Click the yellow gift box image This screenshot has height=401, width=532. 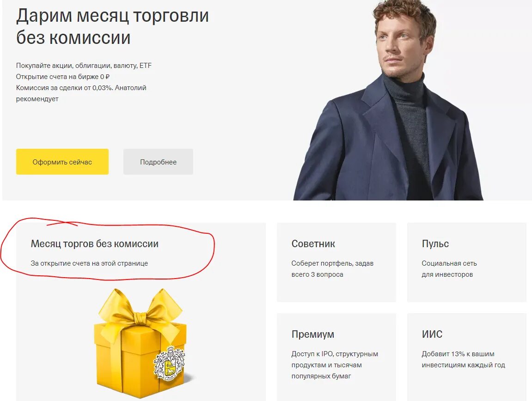(x=141, y=343)
